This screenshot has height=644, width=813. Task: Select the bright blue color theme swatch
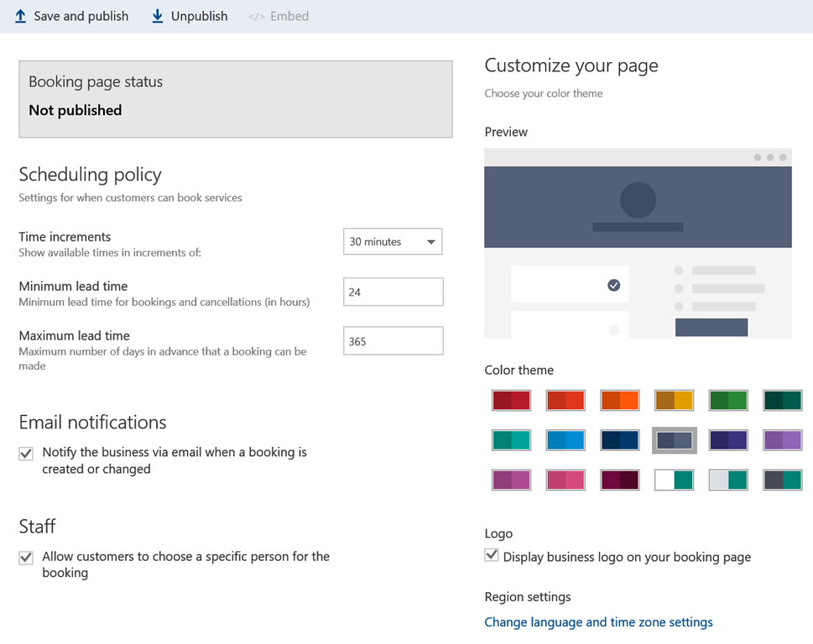coord(565,440)
